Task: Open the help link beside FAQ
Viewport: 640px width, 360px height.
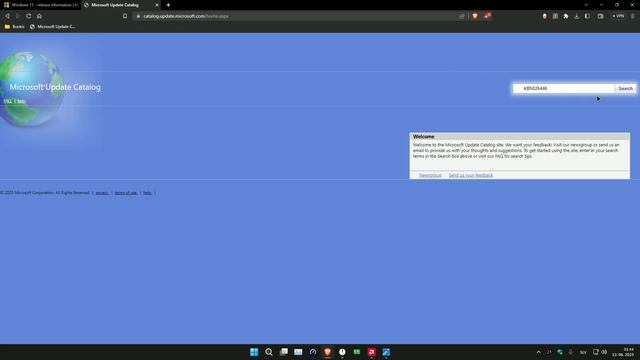Action: [x=21, y=101]
